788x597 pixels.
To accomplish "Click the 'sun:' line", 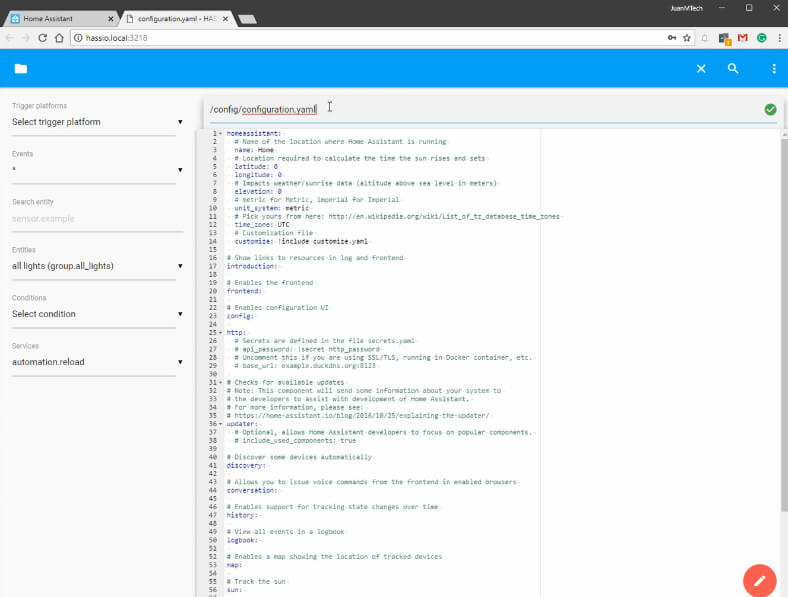I will coord(234,590).
